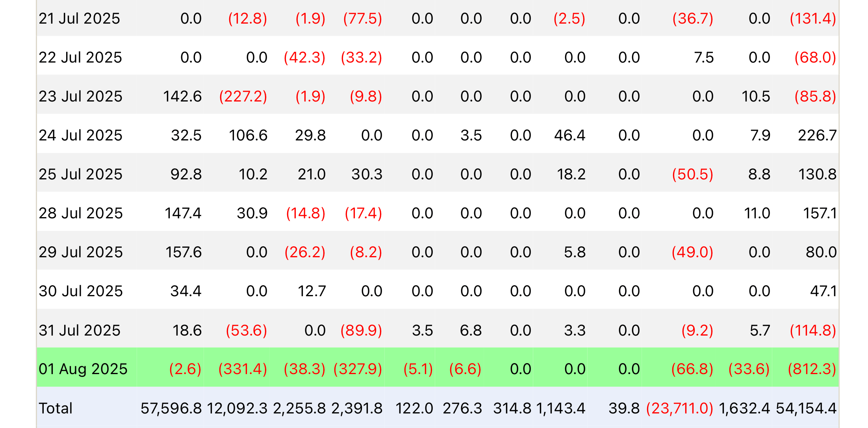Select 7.9 in the 24 Jul 2025 row
868x428 pixels.
tap(760, 135)
